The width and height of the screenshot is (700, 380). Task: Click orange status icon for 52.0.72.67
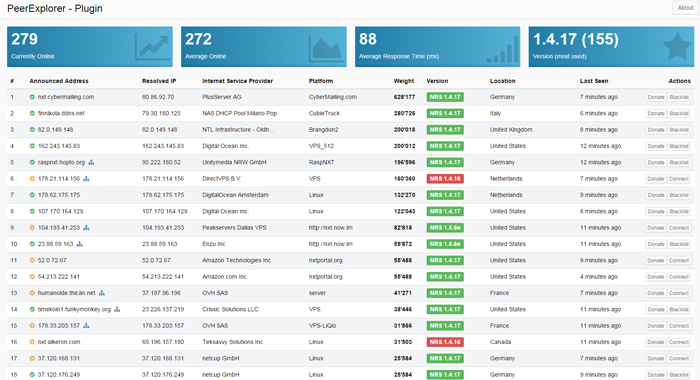click(32, 260)
